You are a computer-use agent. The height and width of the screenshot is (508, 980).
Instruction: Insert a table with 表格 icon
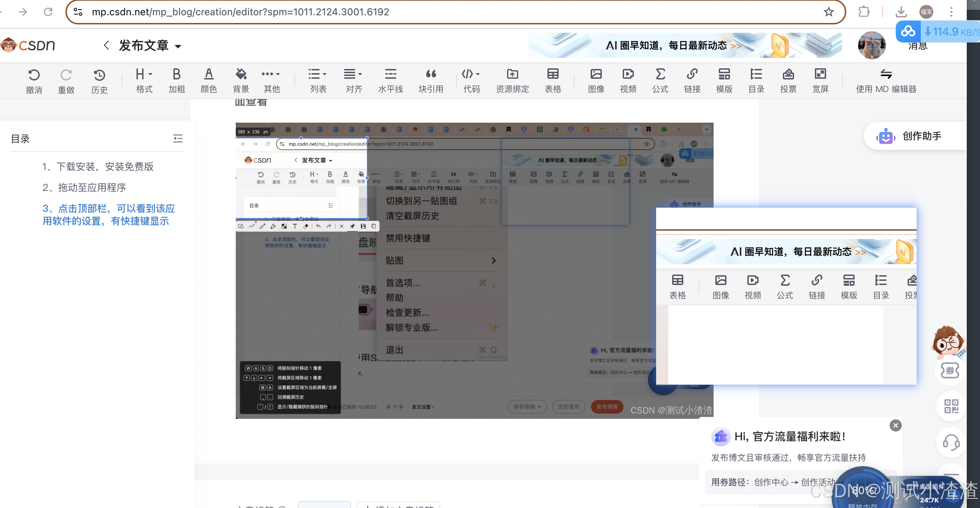pos(553,80)
